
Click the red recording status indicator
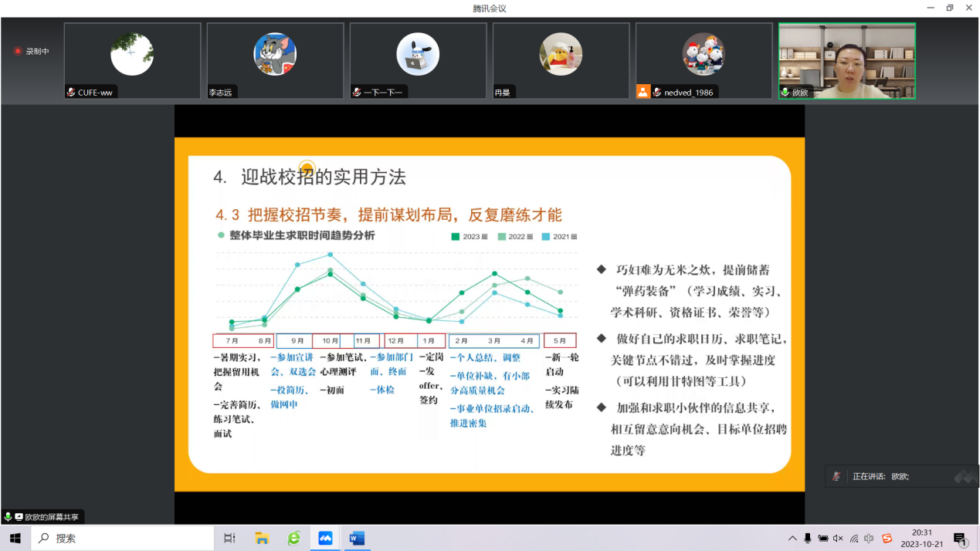pos(18,52)
